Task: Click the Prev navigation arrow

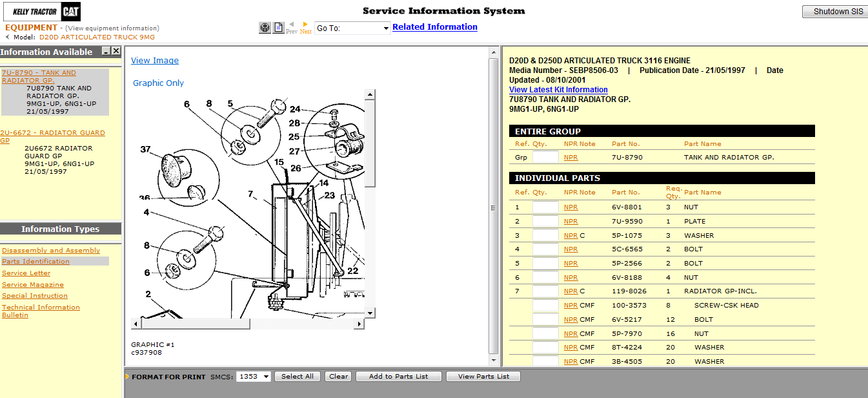Action: (x=291, y=25)
